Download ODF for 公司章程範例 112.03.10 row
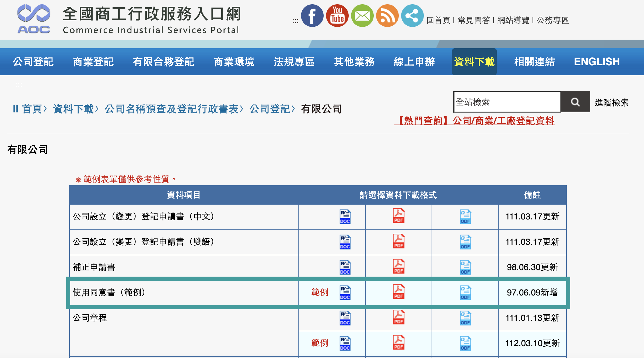Screen dimensions: 644x358 point(465,343)
